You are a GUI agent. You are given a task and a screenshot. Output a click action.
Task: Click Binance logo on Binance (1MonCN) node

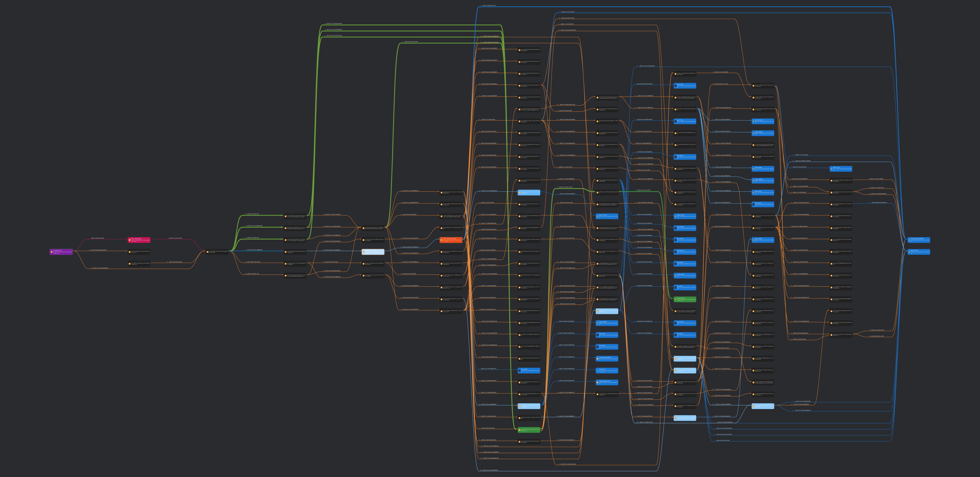click(x=754, y=122)
